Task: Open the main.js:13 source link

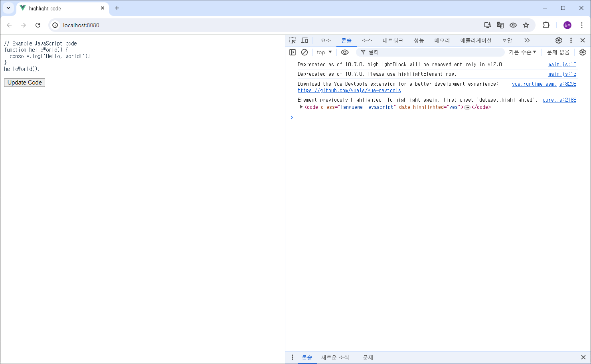Action: [562, 64]
